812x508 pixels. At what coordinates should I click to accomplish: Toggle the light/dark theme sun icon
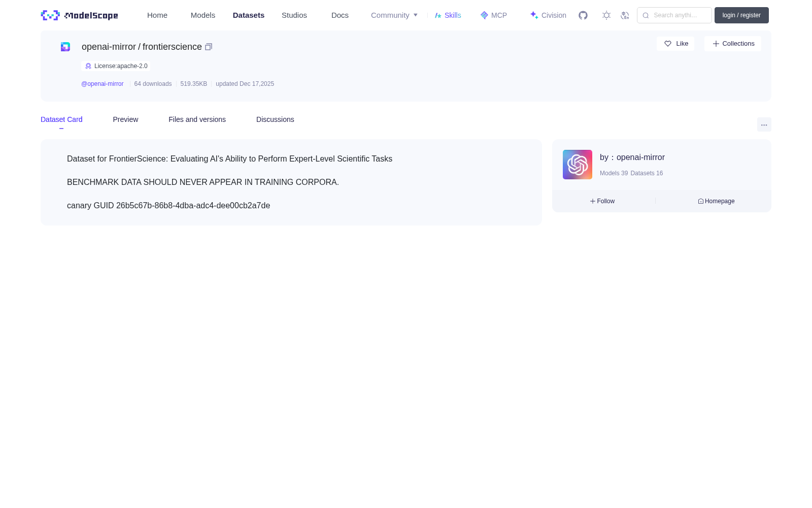click(x=606, y=15)
